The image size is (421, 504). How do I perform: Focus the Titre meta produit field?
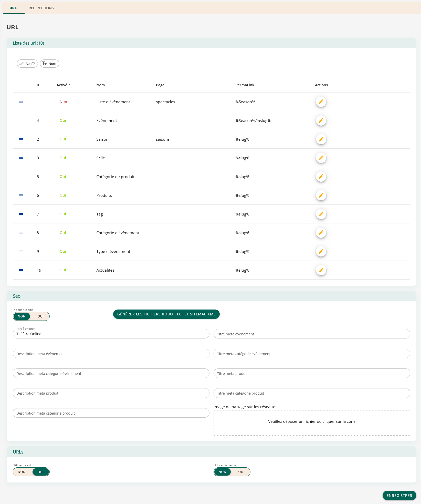click(x=312, y=373)
